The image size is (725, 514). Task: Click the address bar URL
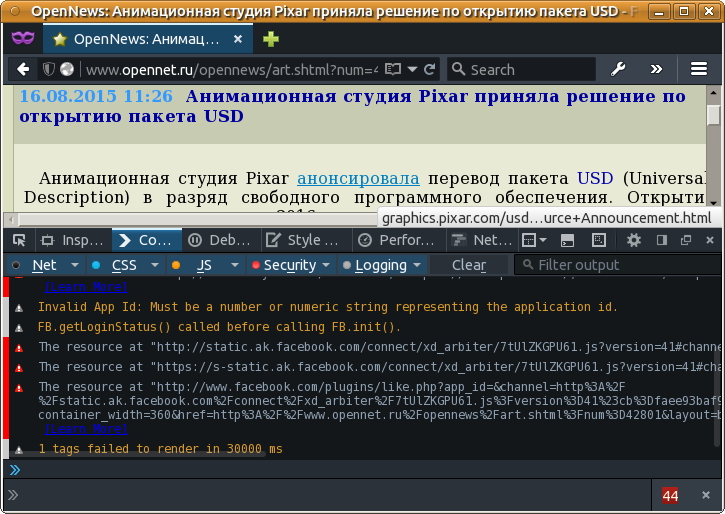coord(232,70)
